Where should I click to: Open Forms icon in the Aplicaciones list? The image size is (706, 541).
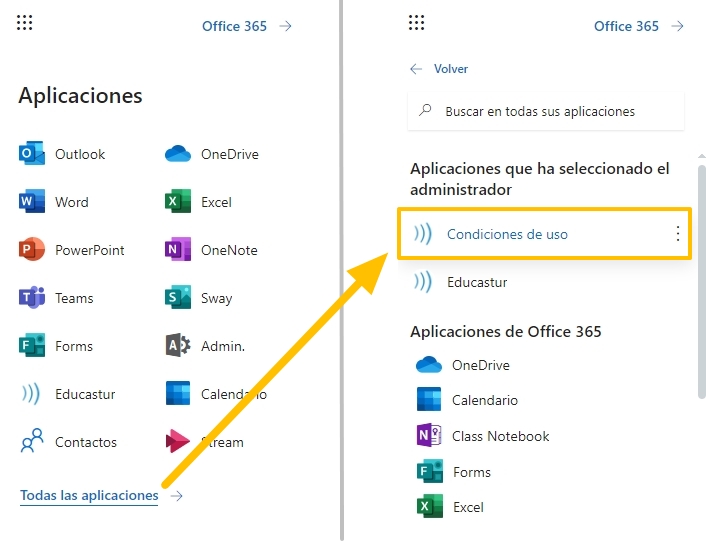pos(32,345)
